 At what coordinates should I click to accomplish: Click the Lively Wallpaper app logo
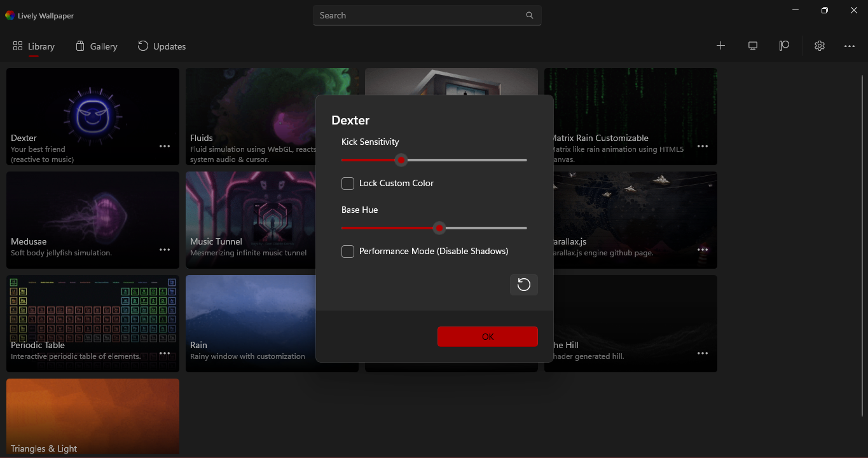[10, 15]
